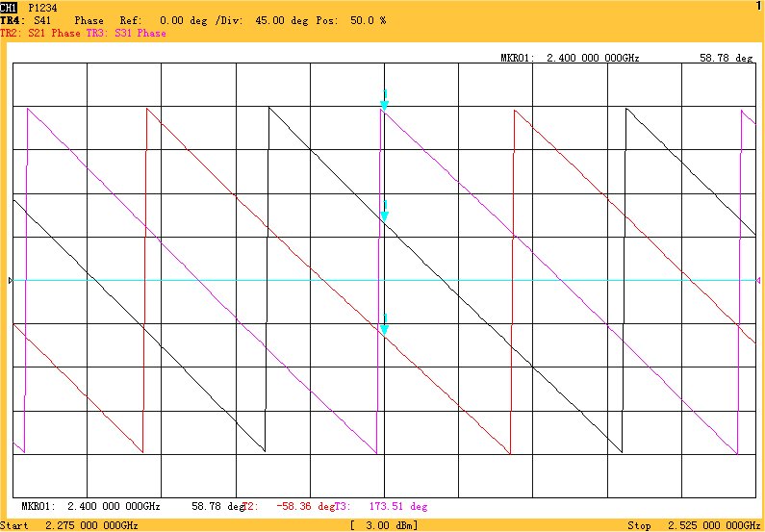This screenshot has width=765, height=532.
Task: Select the TR3 S31 Phase trace label
Action: coord(126,33)
